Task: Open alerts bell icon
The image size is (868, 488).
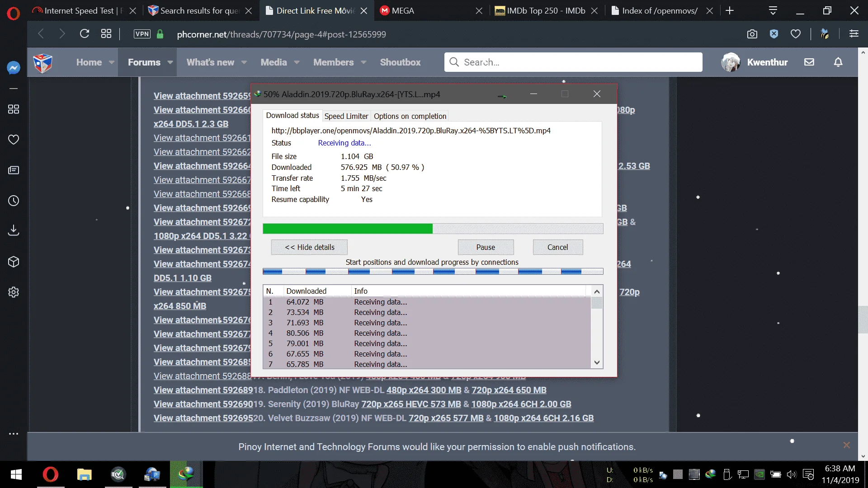Action: 838,62
